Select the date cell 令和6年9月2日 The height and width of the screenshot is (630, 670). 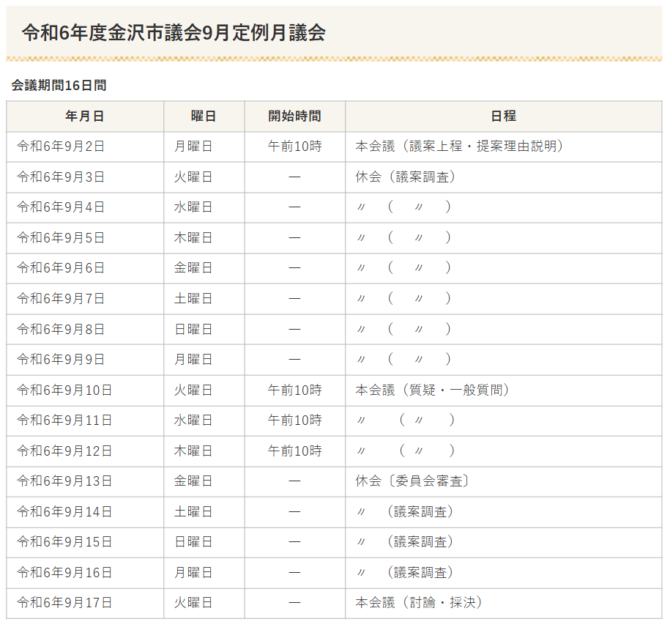[85, 147]
